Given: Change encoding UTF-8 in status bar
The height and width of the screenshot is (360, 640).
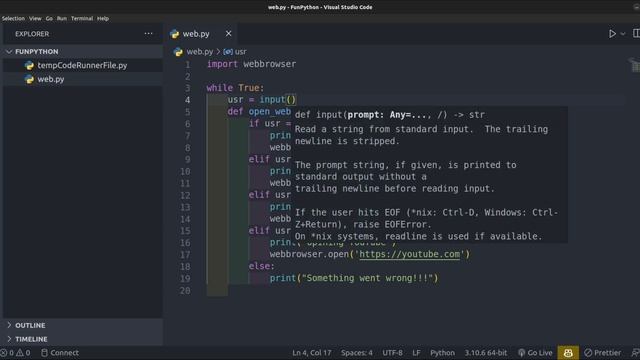Looking at the screenshot, I should tap(392, 353).
